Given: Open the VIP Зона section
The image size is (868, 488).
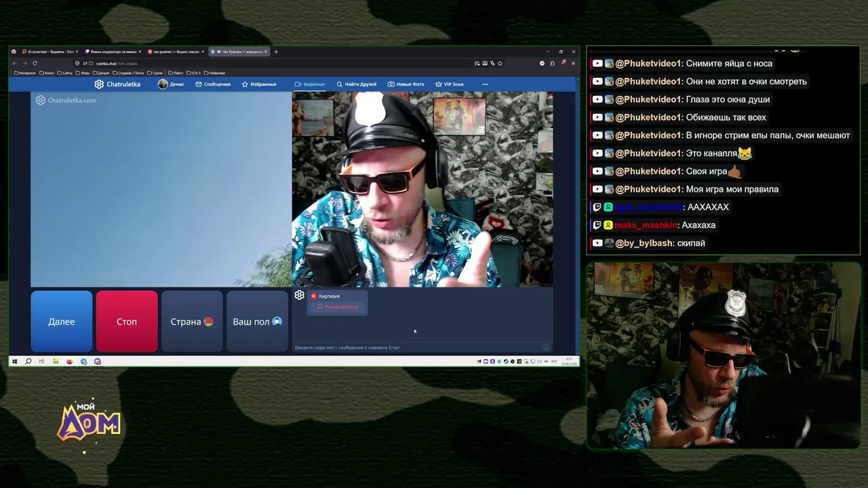Looking at the screenshot, I should 449,84.
